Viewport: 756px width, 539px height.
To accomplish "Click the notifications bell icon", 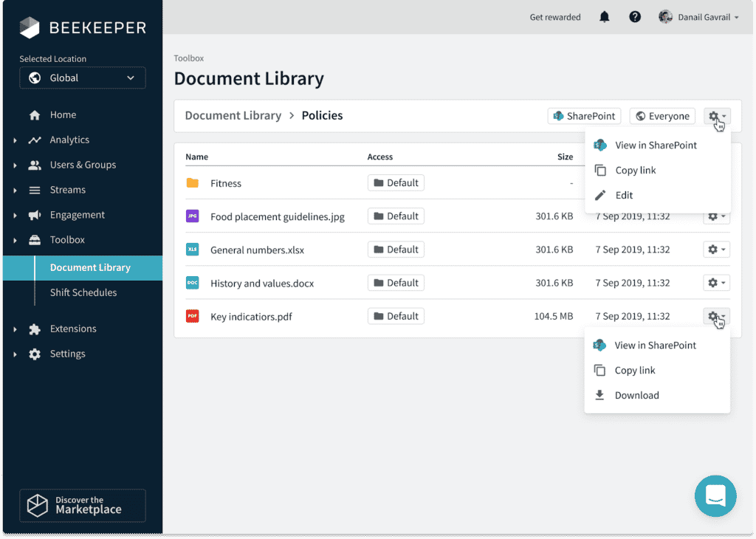I will coord(605,17).
